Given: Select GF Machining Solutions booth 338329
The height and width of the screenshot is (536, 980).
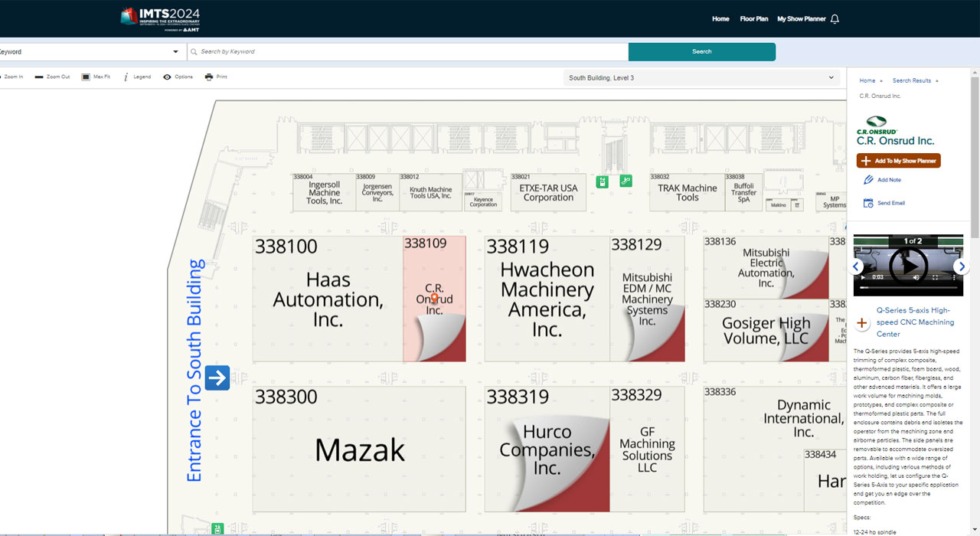Looking at the screenshot, I should pos(647,449).
